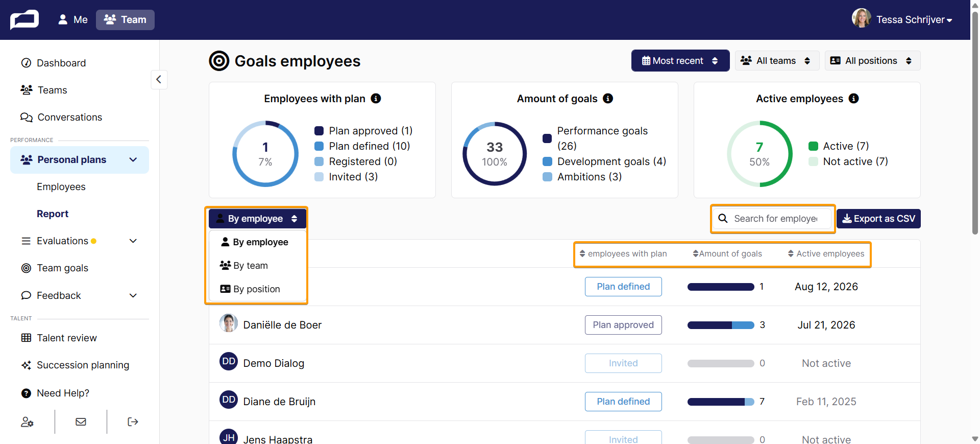Collapse the sidebar with the chevron arrow
This screenshot has height=444, width=980.
pyautogui.click(x=159, y=79)
